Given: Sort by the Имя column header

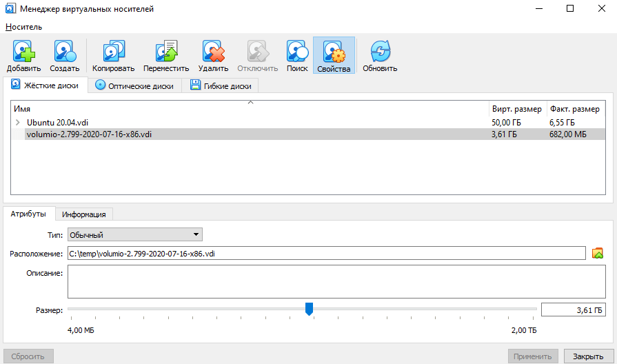Looking at the screenshot, I should (250, 109).
